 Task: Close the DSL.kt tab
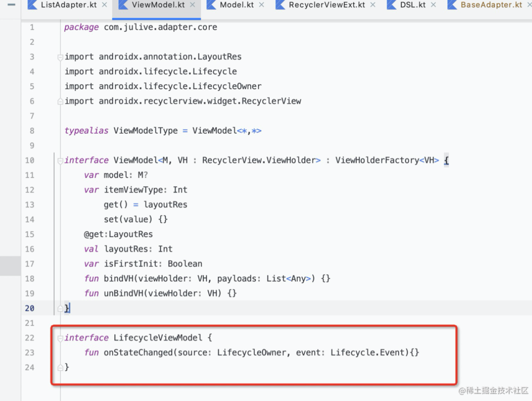tap(432, 5)
